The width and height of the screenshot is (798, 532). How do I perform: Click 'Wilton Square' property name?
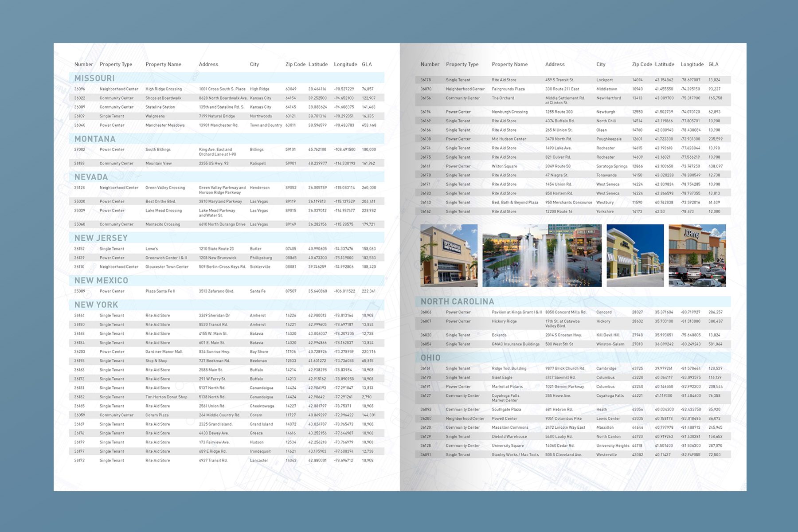[505, 166]
